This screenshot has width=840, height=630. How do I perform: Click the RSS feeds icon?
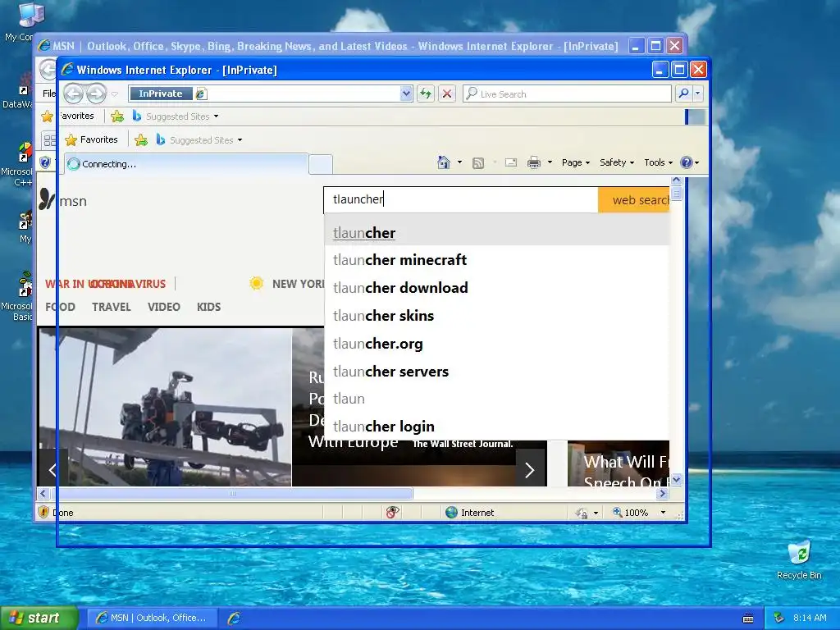[478, 163]
